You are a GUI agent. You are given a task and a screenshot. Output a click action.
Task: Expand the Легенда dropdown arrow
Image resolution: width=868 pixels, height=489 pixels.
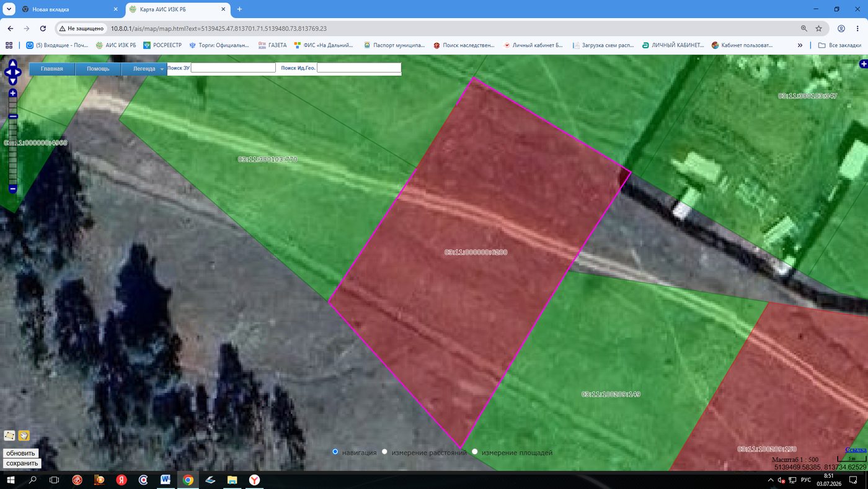pyautogui.click(x=162, y=70)
